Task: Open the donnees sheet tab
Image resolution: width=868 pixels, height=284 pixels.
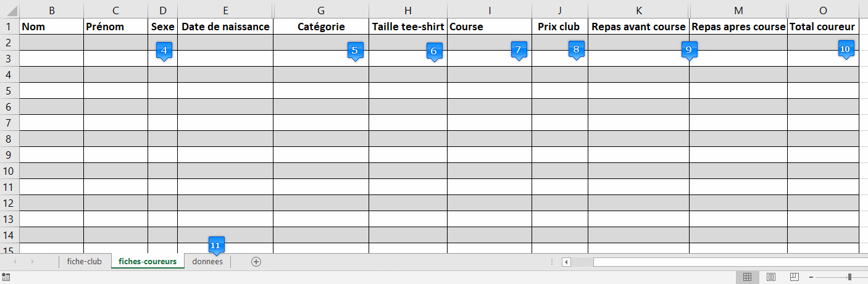Action: (207, 262)
